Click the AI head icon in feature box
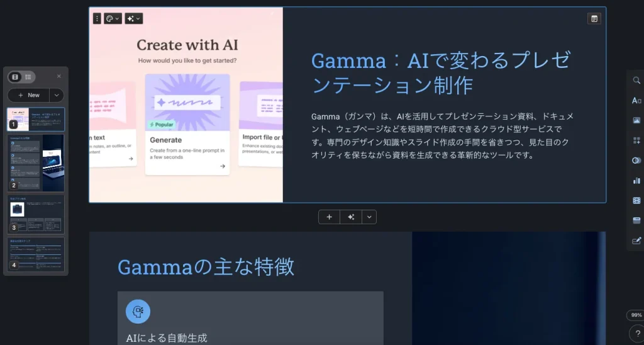Viewport: 644px width, 345px height. pos(138,312)
